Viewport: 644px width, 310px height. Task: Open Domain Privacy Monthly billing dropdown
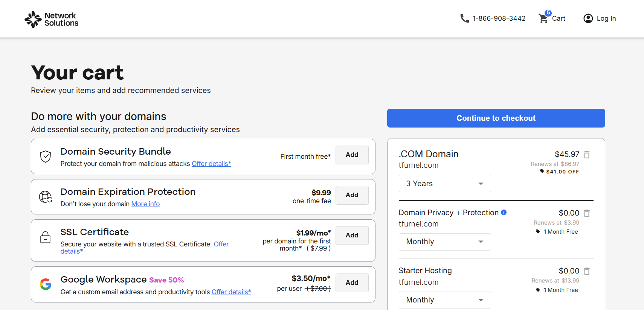445,242
